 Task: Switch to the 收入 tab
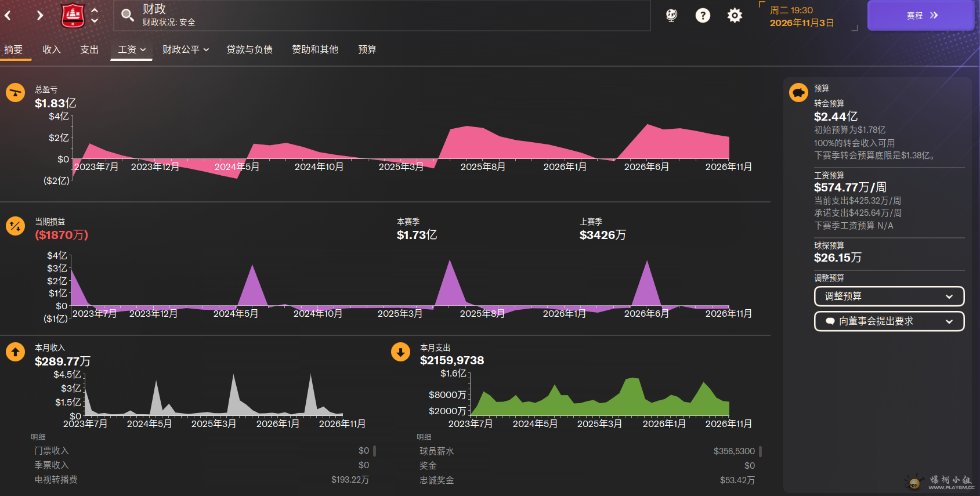pyautogui.click(x=52, y=50)
